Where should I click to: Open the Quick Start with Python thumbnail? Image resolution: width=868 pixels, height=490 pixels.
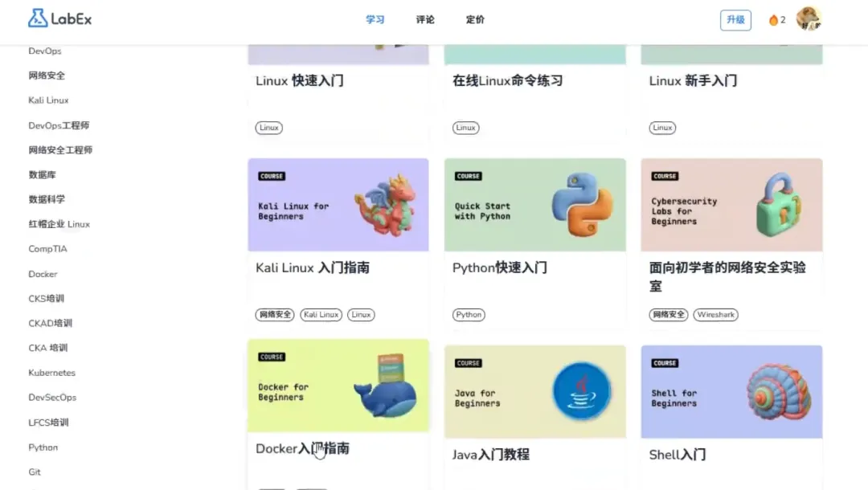(x=534, y=205)
